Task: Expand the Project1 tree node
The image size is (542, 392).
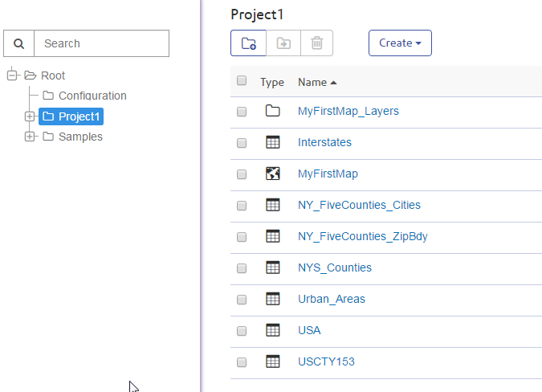Action: [x=30, y=116]
